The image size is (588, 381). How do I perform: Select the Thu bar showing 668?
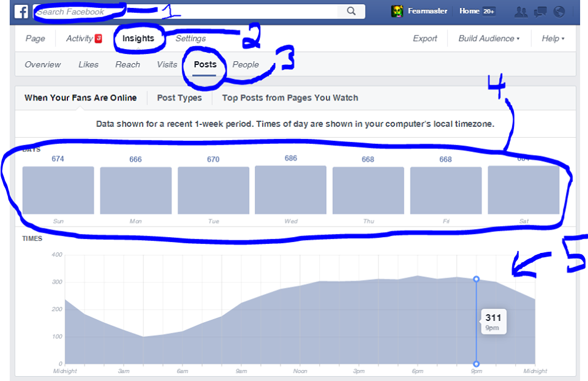point(368,190)
